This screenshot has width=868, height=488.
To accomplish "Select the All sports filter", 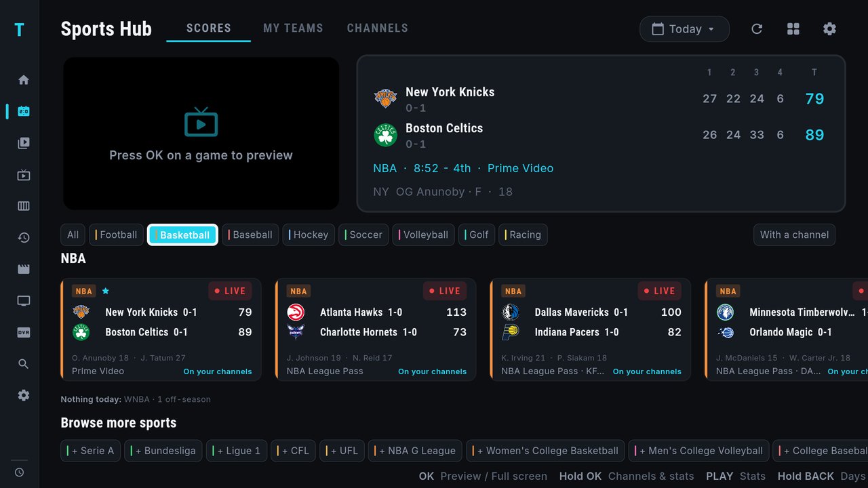I will pos(73,235).
